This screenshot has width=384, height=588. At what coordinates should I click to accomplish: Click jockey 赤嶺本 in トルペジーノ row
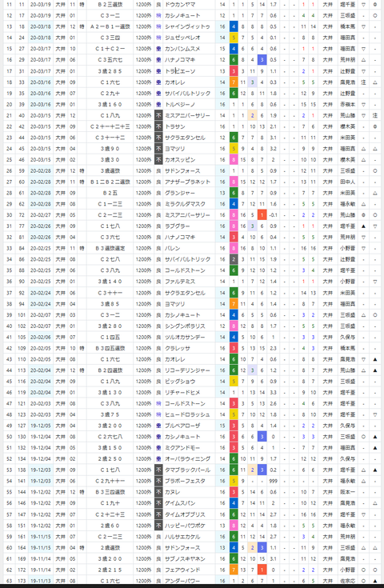coord(348,104)
